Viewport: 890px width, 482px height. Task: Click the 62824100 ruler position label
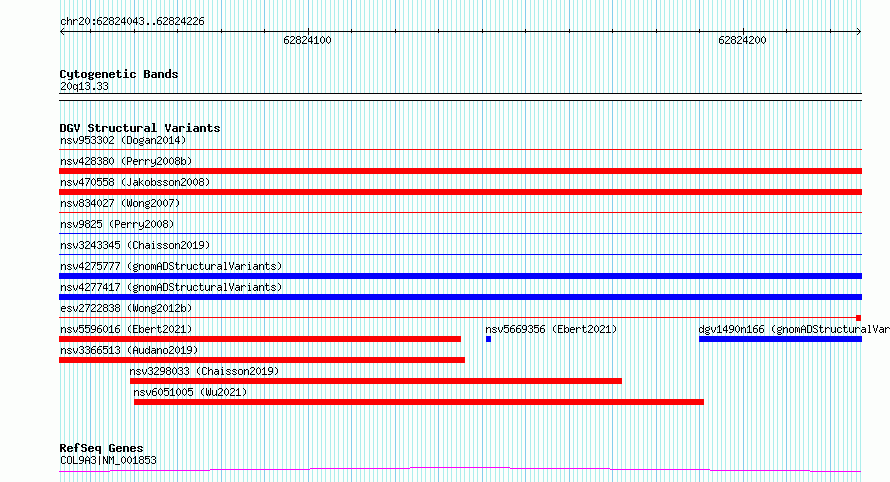tap(307, 40)
